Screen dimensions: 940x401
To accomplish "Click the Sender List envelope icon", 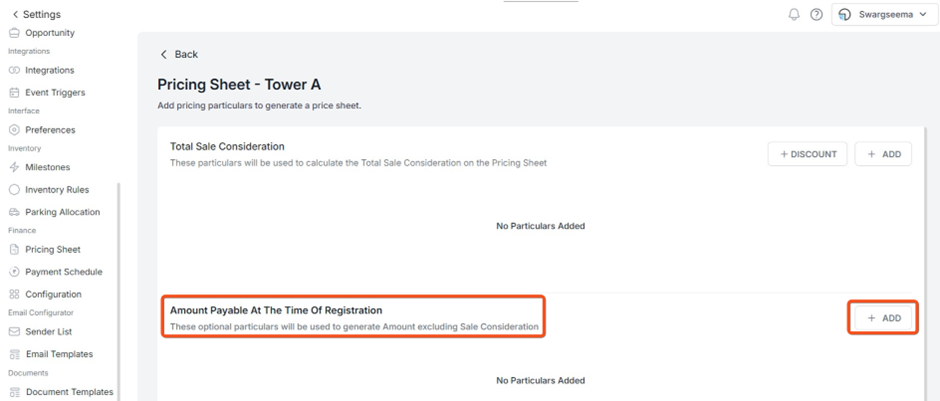I will point(14,331).
